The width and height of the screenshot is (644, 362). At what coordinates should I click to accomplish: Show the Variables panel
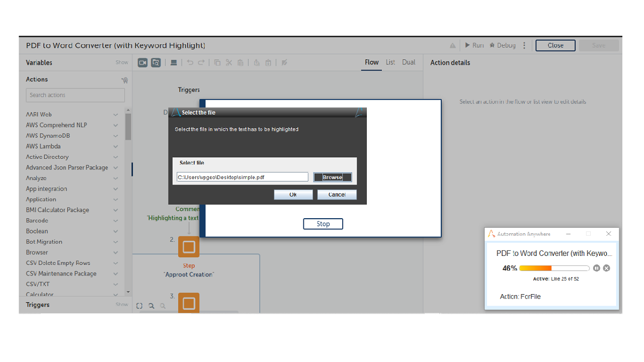(122, 63)
